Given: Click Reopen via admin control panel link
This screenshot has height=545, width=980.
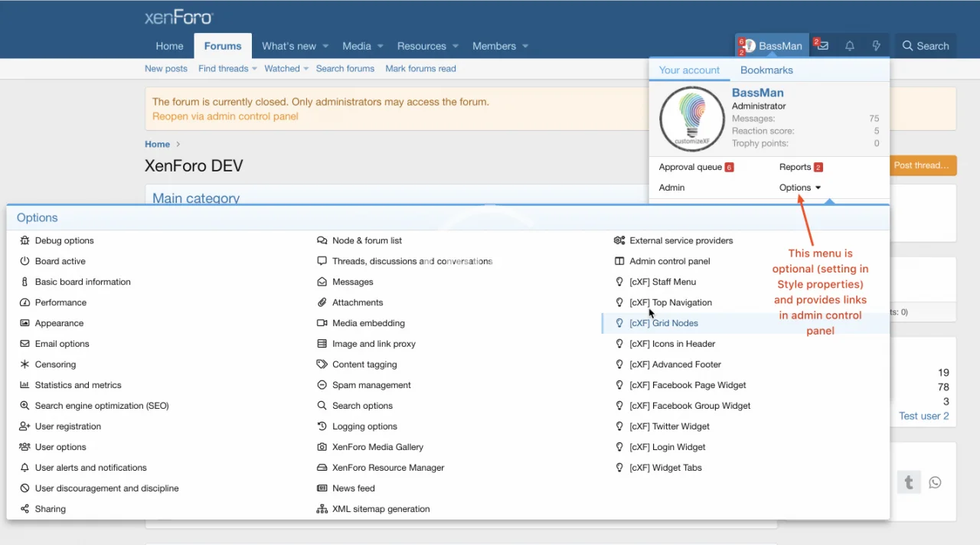Looking at the screenshot, I should point(225,116).
